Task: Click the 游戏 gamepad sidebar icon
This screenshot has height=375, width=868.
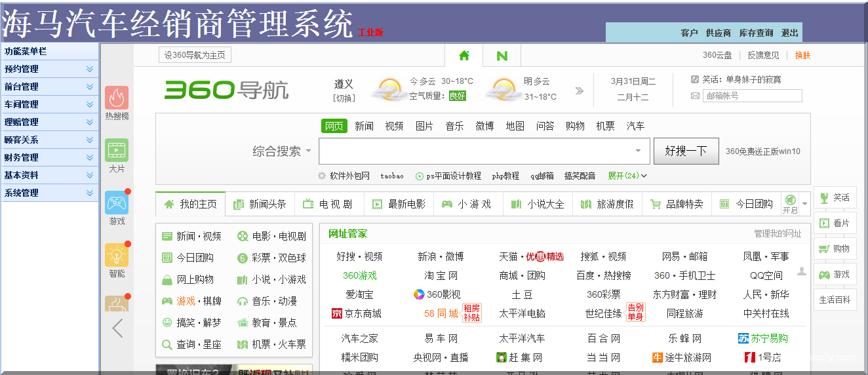Action: 117,203
